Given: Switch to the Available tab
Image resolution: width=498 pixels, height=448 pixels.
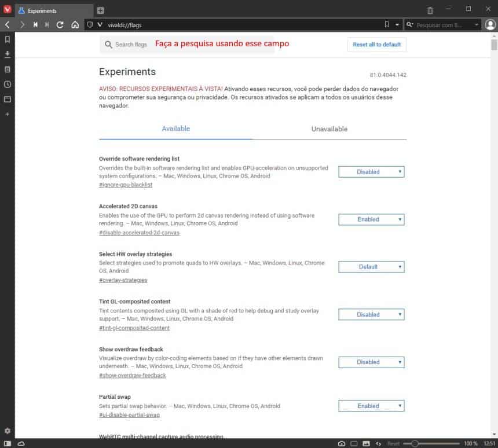Looking at the screenshot, I should click(175, 128).
